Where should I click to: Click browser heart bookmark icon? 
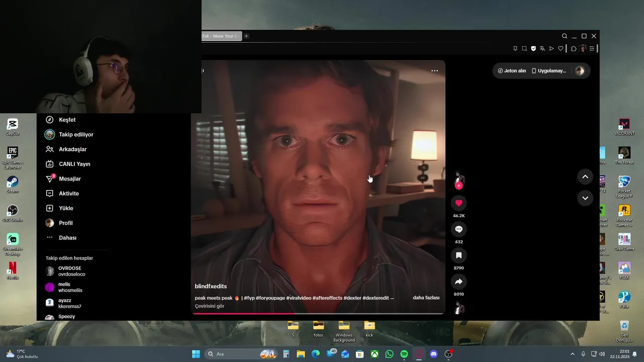pyautogui.click(x=560, y=49)
